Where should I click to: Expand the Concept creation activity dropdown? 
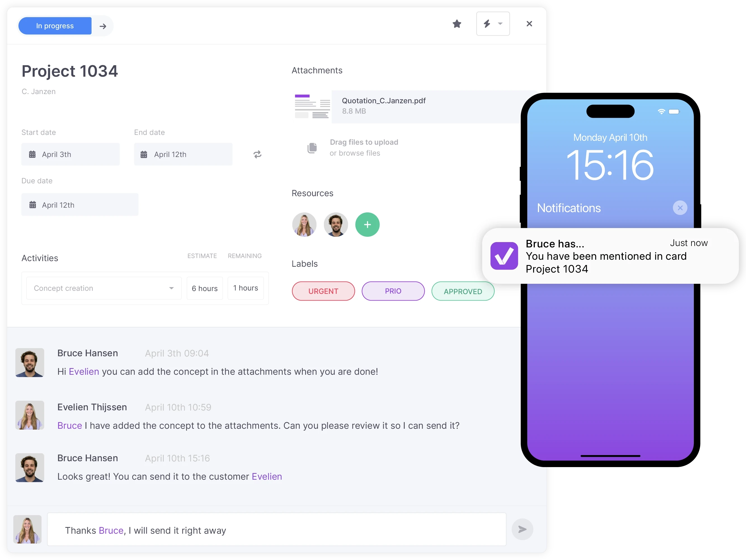(171, 288)
